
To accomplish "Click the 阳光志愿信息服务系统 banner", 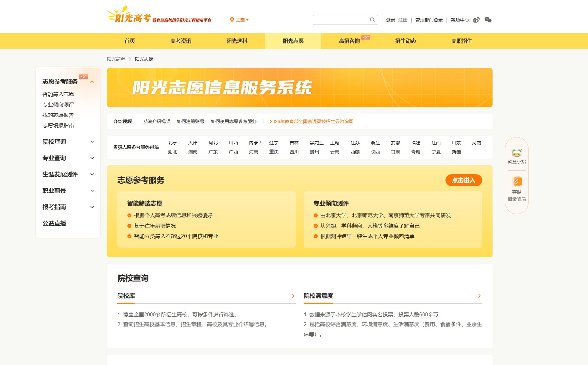I will coord(300,87).
